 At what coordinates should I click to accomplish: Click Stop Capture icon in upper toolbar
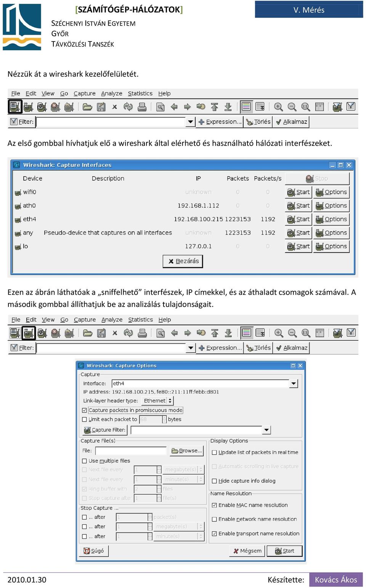tap(55, 107)
